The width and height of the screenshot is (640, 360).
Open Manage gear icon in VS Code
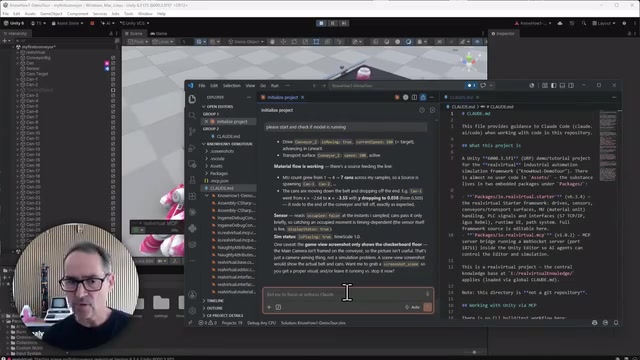point(192,311)
